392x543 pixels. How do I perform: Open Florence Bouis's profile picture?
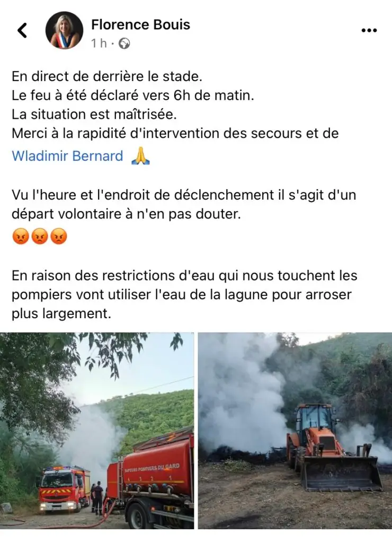(x=64, y=30)
